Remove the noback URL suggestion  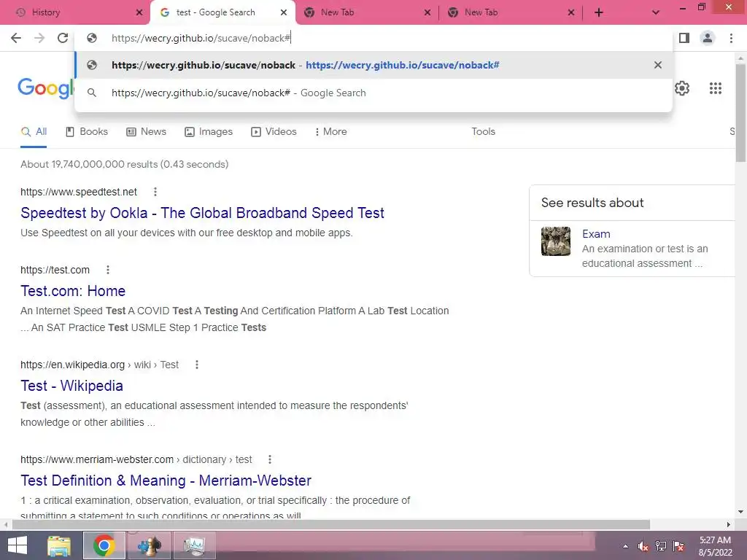657,65
